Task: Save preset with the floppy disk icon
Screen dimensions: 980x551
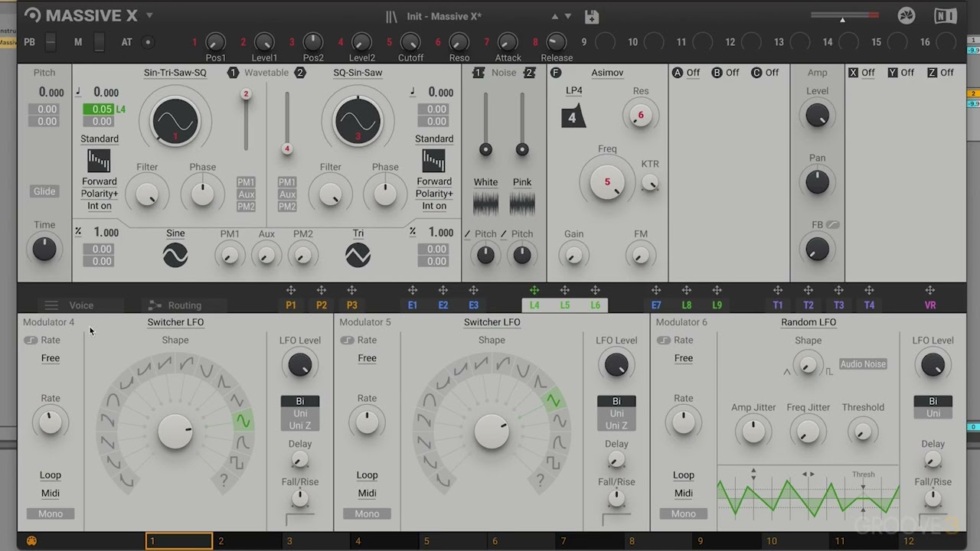Action: pyautogui.click(x=591, y=16)
